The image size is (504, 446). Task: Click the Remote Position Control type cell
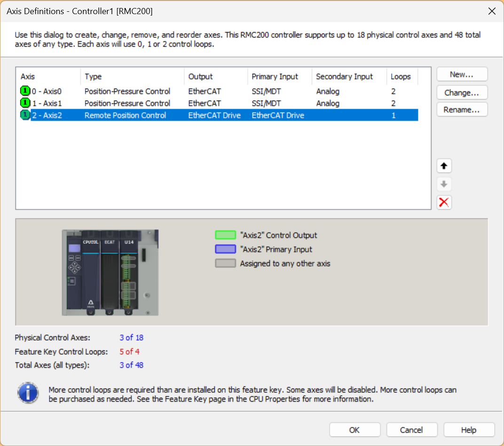[x=126, y=115]
